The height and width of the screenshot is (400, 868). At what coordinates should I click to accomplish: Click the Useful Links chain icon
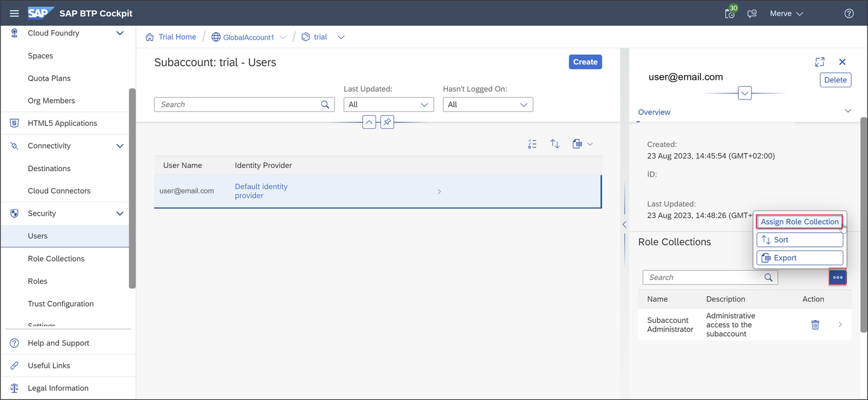[x=14, y=366]
